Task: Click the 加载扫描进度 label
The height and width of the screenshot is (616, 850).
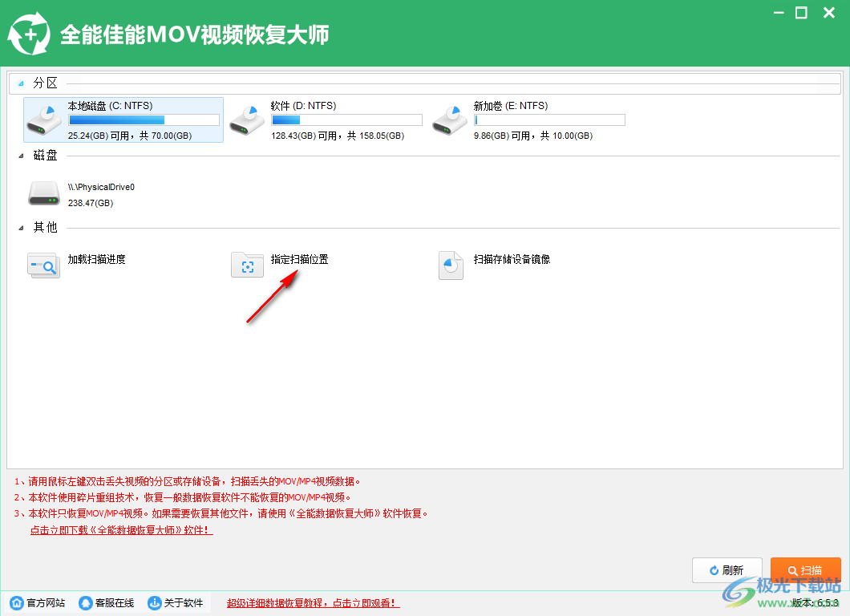Action: click(x=96, y=259)
